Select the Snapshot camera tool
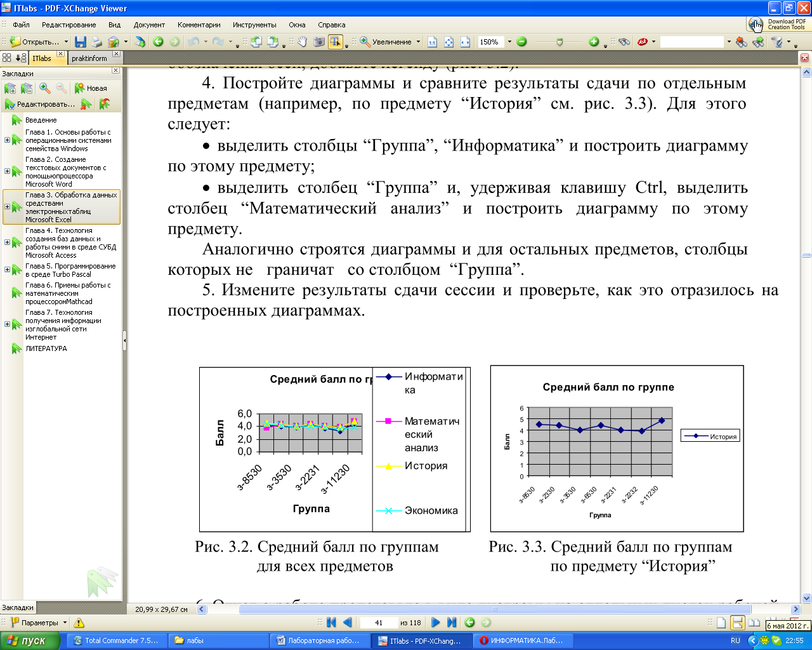This screenshot has width=812, height=650. (318, 42)
